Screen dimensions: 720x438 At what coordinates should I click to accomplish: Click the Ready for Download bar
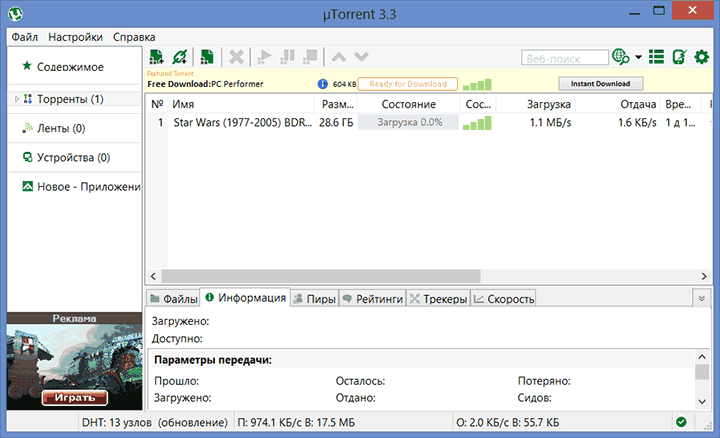pos(408,84)
